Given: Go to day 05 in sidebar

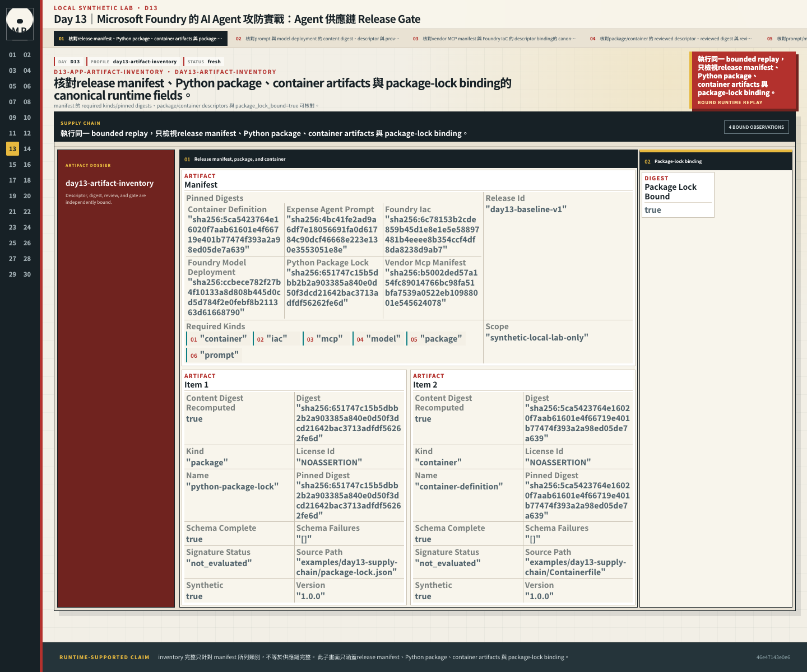Looking at the screenshot, I should click(12, 86).
